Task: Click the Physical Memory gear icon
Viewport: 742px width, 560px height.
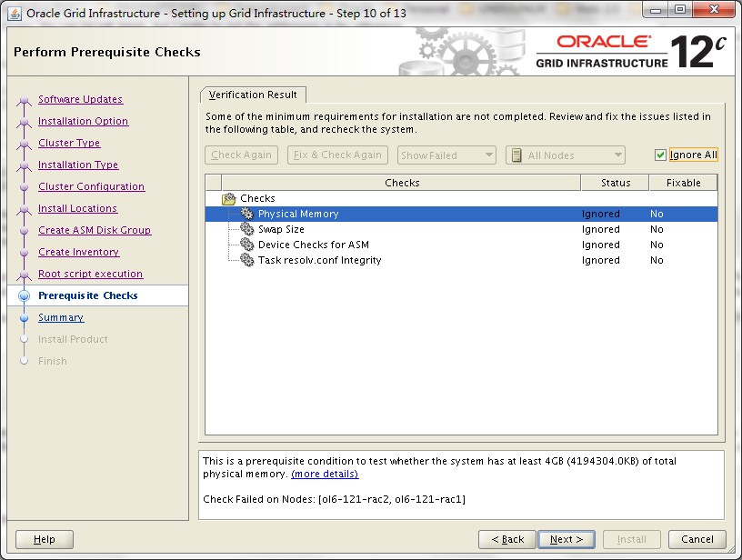Action: coord(247,214)
